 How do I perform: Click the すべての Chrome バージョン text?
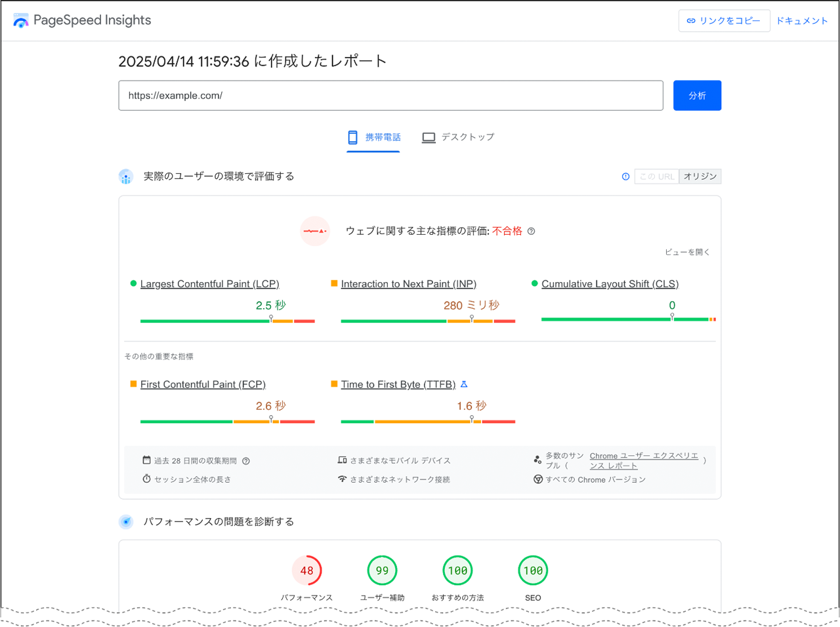click(x=596, y=479)
